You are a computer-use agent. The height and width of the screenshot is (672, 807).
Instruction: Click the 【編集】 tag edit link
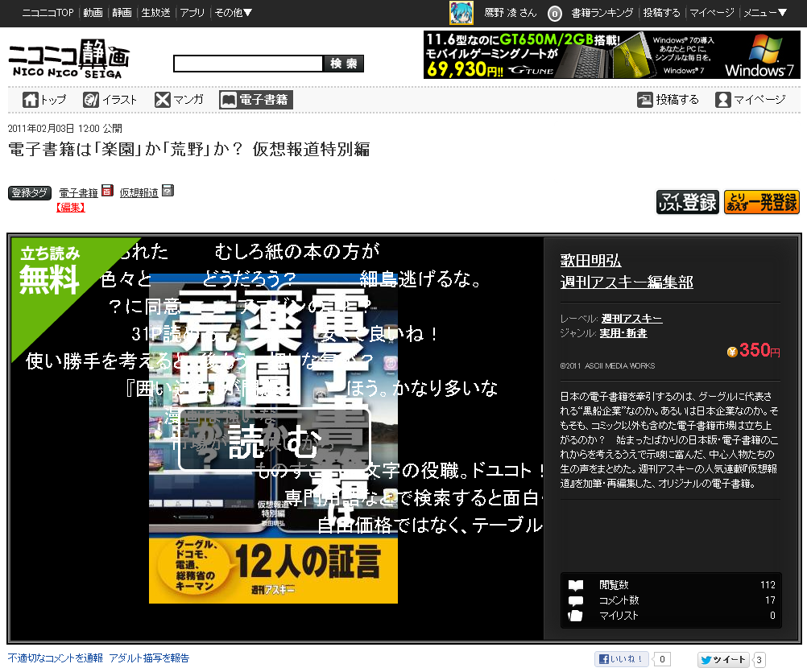[71, 207]
